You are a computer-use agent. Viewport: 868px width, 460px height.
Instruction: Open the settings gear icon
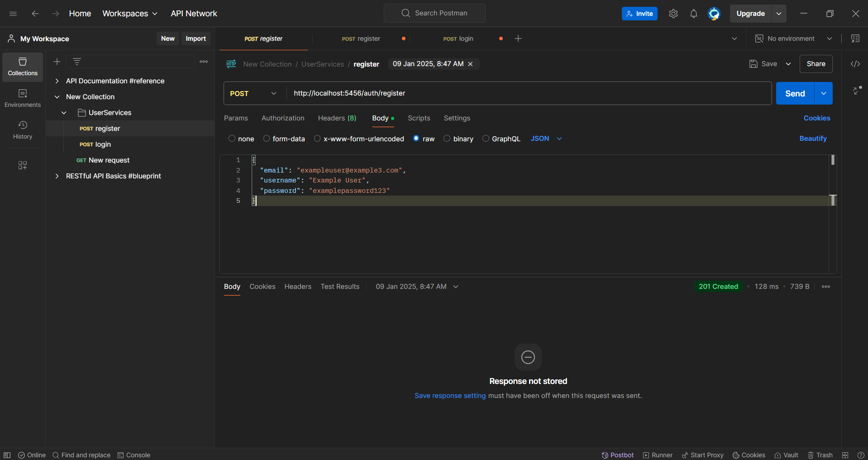(x=673, y=14)
